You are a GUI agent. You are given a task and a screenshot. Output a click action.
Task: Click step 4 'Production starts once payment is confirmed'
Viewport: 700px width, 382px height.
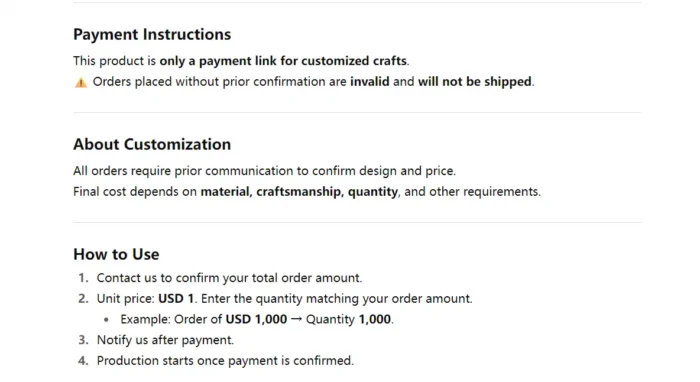click(x=225, y=361)
